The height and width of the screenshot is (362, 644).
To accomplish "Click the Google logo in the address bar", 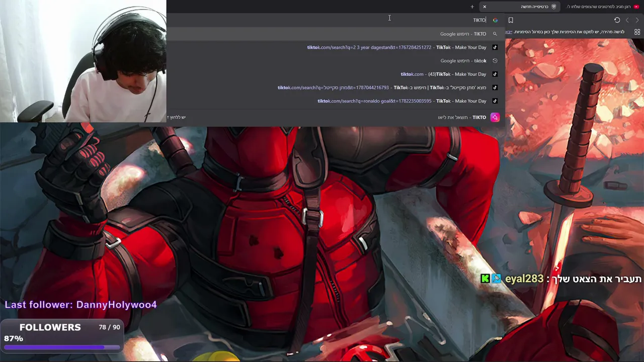I will [495, 20].
